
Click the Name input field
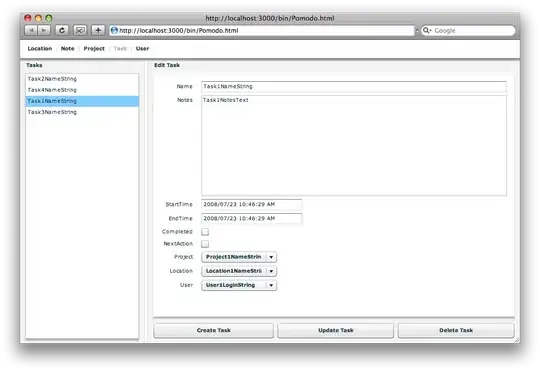coord(354,86)
